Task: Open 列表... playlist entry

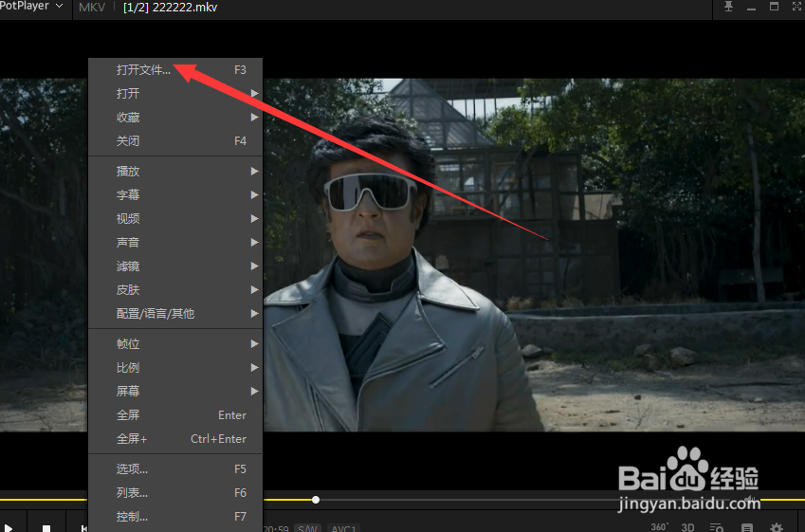Action: click(175, 492)
